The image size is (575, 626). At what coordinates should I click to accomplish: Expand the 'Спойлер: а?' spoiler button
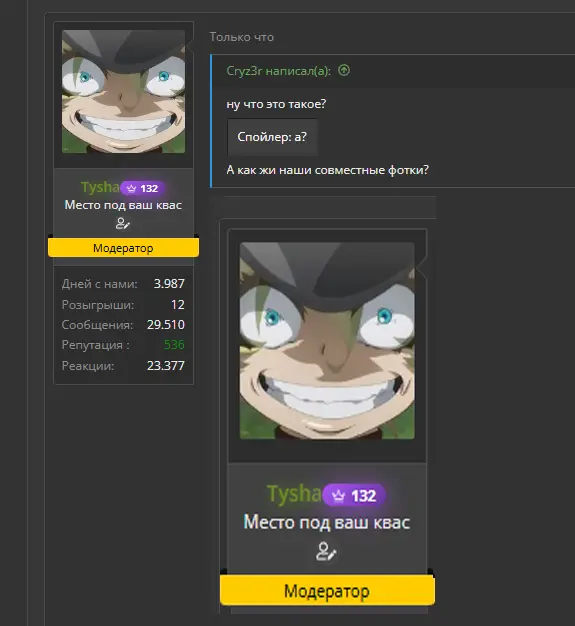tap(272, 137)
